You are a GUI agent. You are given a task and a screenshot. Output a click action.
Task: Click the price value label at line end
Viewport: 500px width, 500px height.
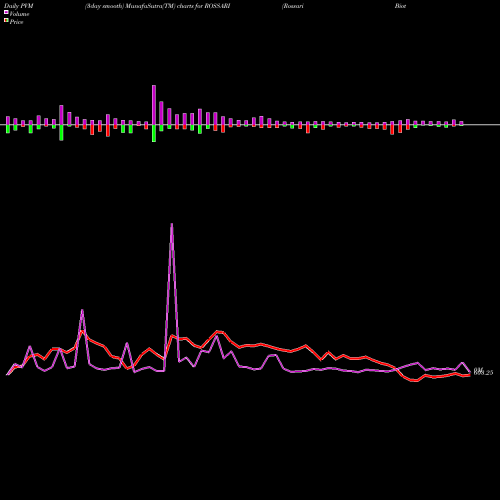click(x=483, y=373)
